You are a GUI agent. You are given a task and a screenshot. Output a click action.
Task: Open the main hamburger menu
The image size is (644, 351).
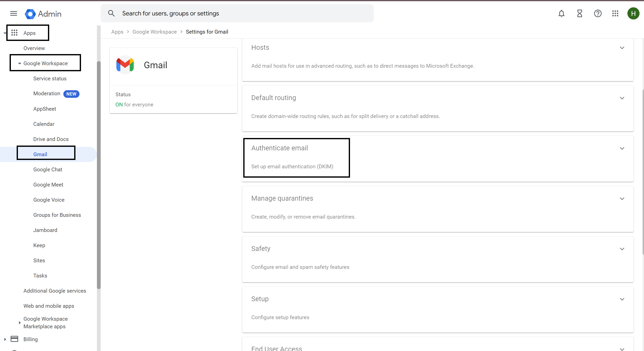(14, 13)
